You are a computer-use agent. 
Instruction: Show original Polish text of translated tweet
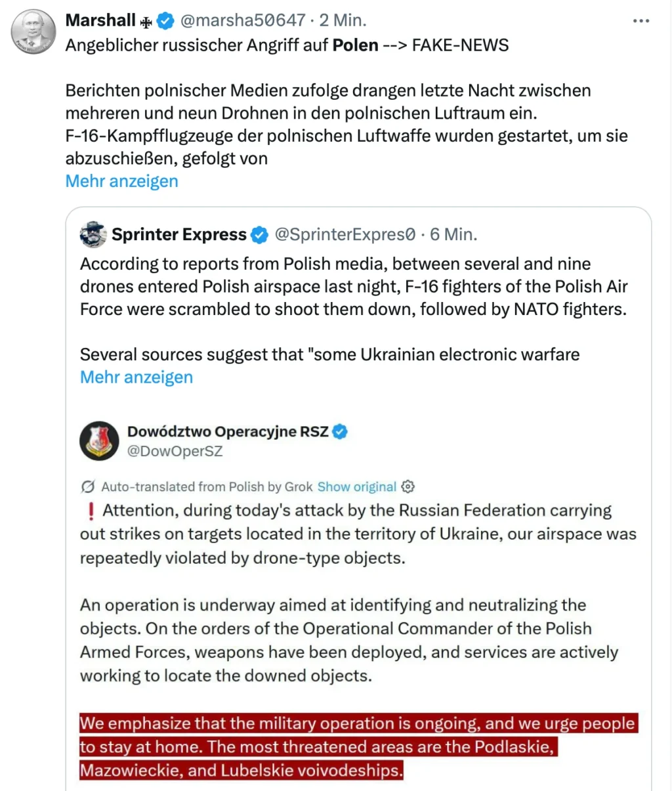coord(356,486)
